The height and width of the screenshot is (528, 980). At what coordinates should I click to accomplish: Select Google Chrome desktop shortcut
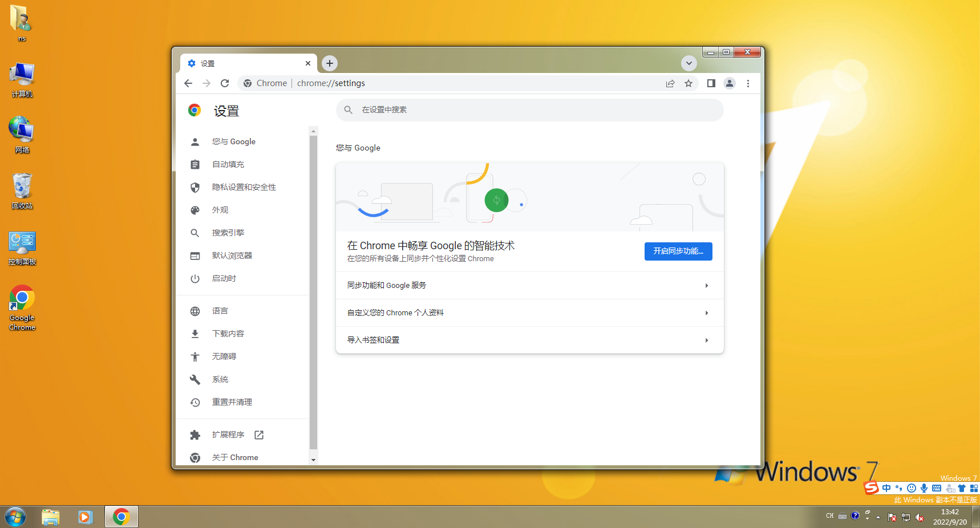tap(22, 308)
